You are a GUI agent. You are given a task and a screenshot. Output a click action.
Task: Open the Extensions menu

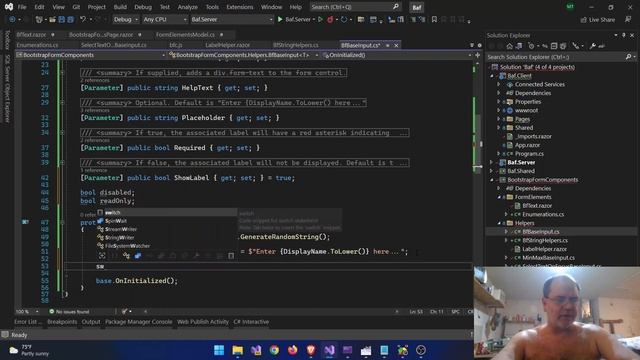point(240,7)
